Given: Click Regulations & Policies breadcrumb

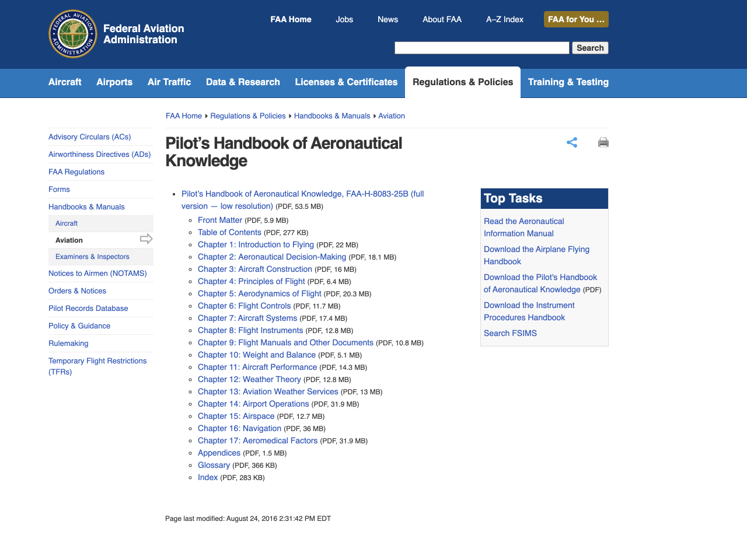Looking at the screenshot, I should pos(248,116).
